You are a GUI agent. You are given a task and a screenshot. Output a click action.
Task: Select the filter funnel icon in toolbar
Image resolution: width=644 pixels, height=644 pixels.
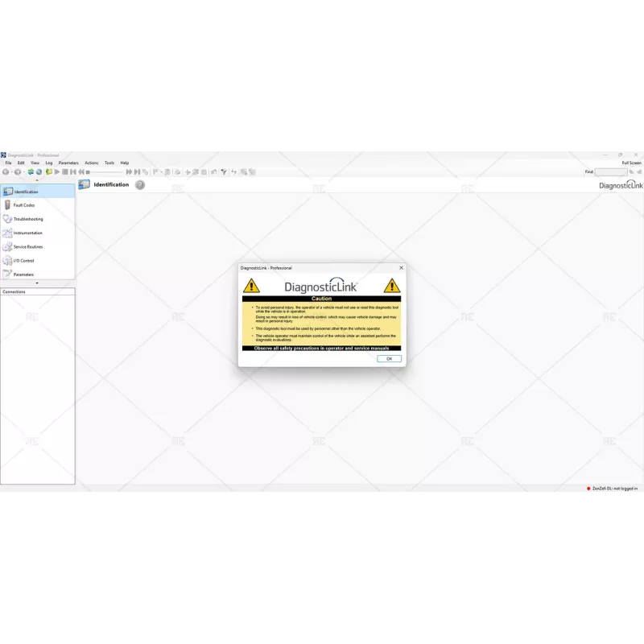coord(223,171)
